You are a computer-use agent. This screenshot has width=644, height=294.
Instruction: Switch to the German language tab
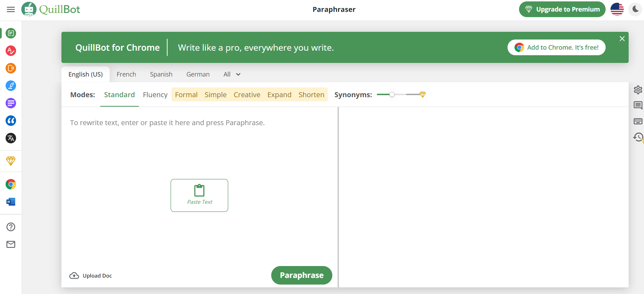coord(198,74)
